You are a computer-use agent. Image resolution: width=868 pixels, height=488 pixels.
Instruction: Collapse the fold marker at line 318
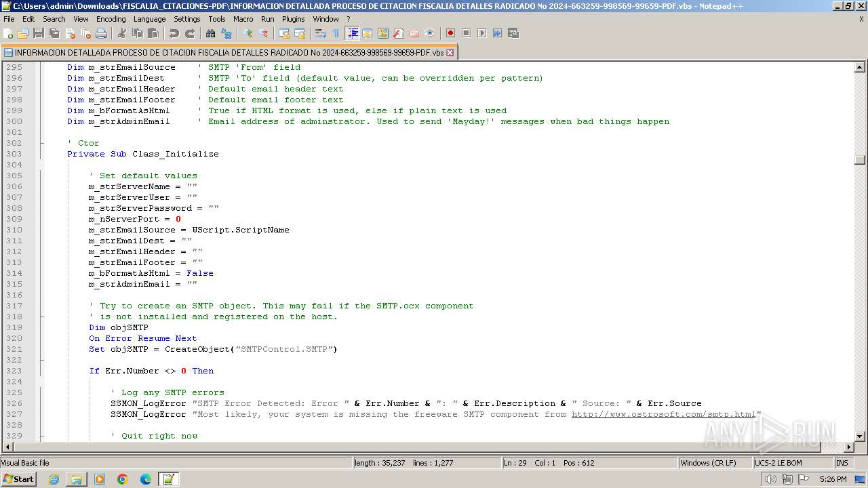click(x=42, y=317)
